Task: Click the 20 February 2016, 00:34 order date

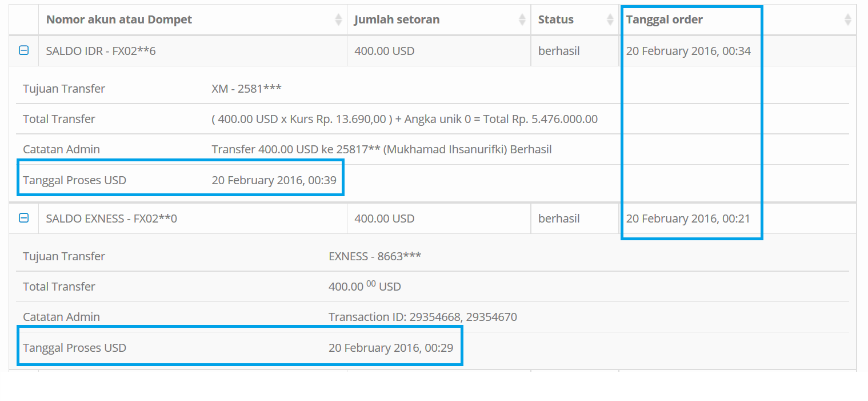Action: [x=688, y=51]
